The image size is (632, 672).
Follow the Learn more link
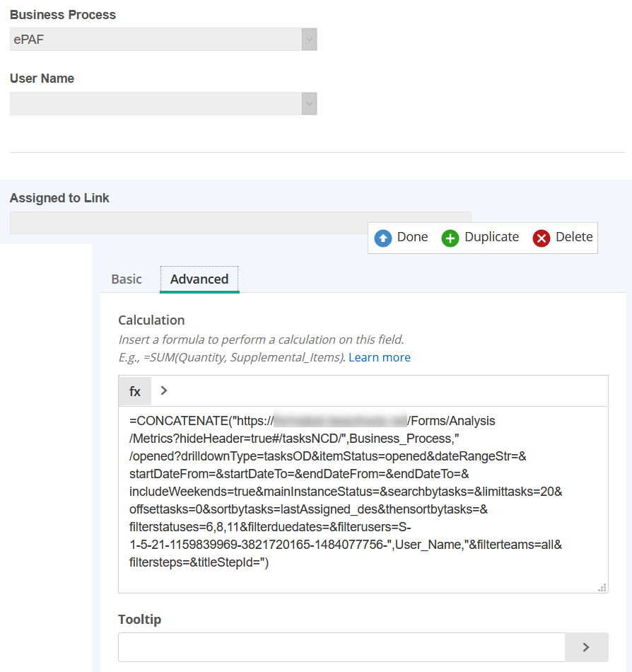click(380, 357)
